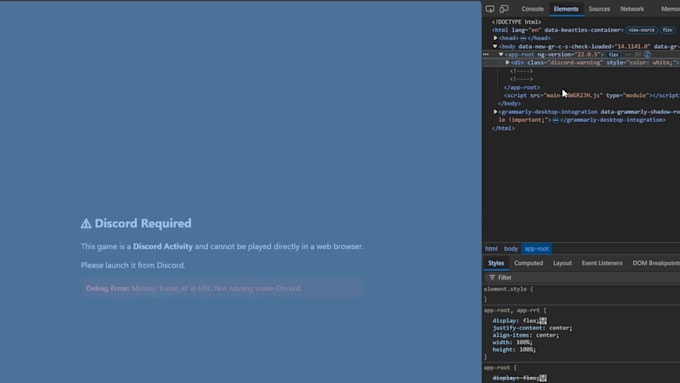Toggle the device emulation toolbar icon

(x=504, y=9)
